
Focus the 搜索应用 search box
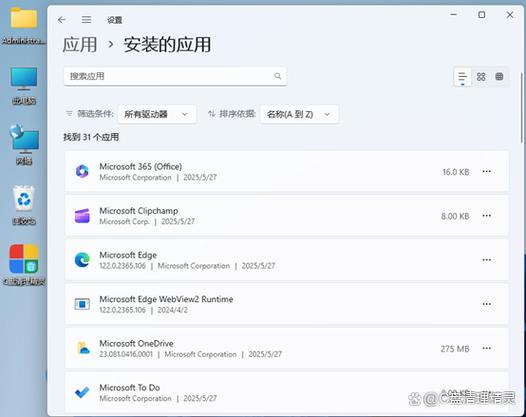[175, 76]
